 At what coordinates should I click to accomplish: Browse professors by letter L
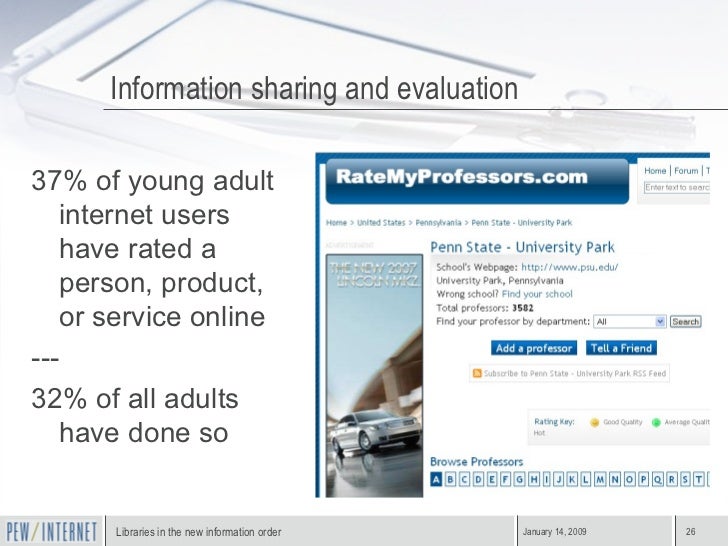(x=585, y=480)
